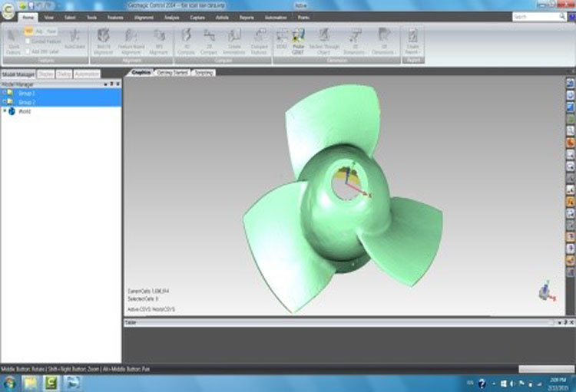Run the Best Fit Alignment tool
The image size is (576, 392).
(x=103, y=42)
